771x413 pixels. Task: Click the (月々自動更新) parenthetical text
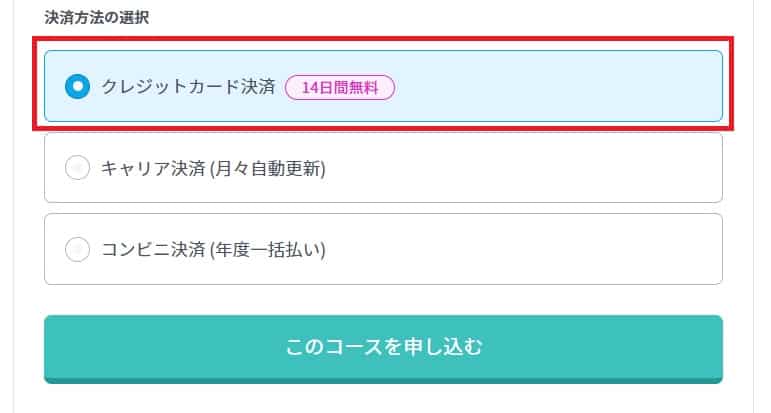tap(267, 168)
